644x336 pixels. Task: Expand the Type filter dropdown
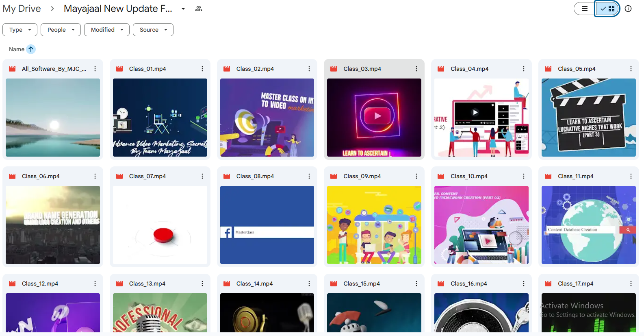[x=20, y=30]
